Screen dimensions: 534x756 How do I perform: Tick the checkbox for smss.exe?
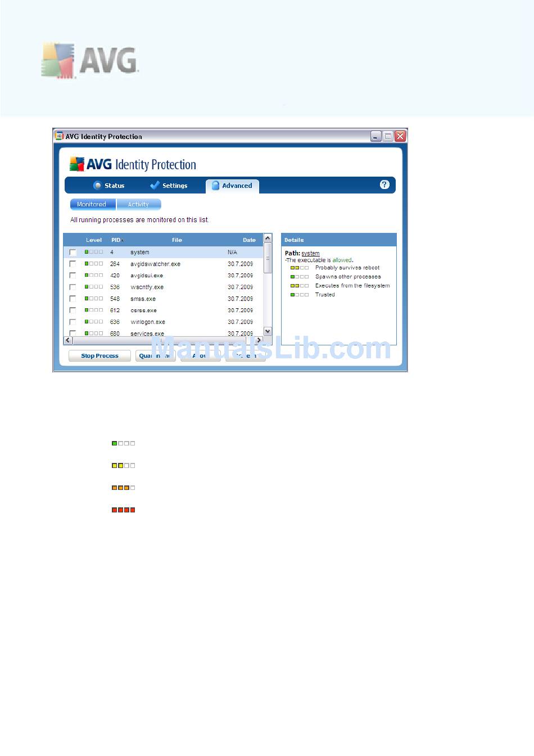[73, 299]
